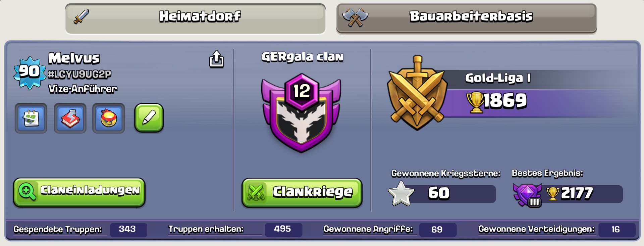
Task: Select the GERgala clan name
Action: (x=302, y=57)
